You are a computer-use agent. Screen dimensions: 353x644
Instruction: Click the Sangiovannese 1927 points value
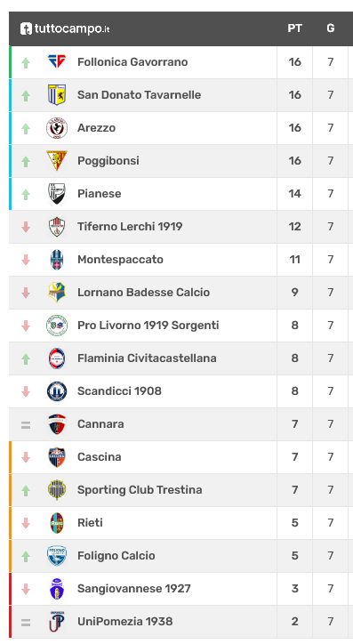(x=294, y=588)
